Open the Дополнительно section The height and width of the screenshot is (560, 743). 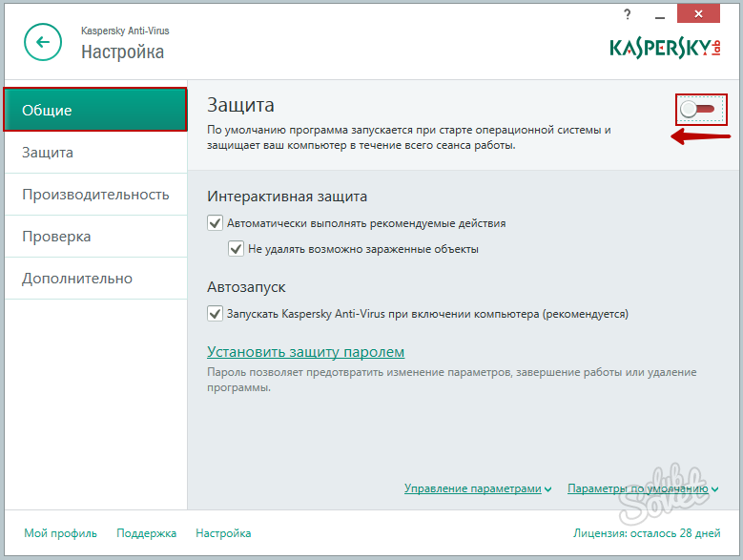[95, 279]
